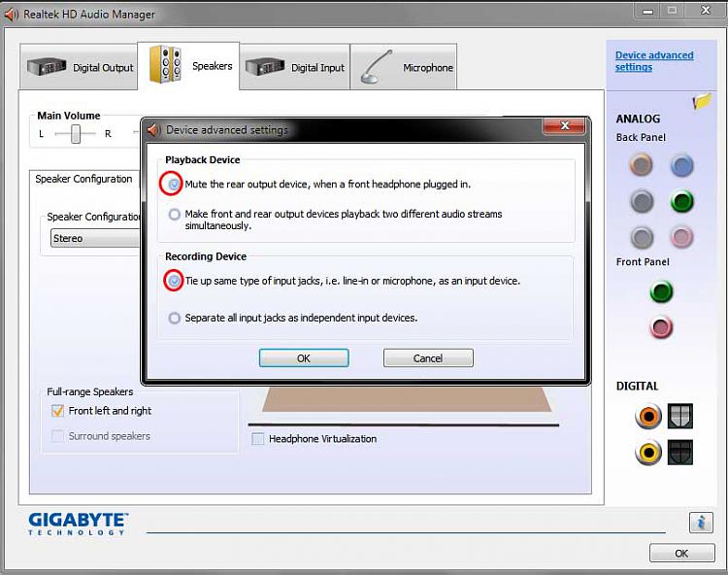
Task: Click the gray back panel jack beside the green jack
Action: point(642,201)
